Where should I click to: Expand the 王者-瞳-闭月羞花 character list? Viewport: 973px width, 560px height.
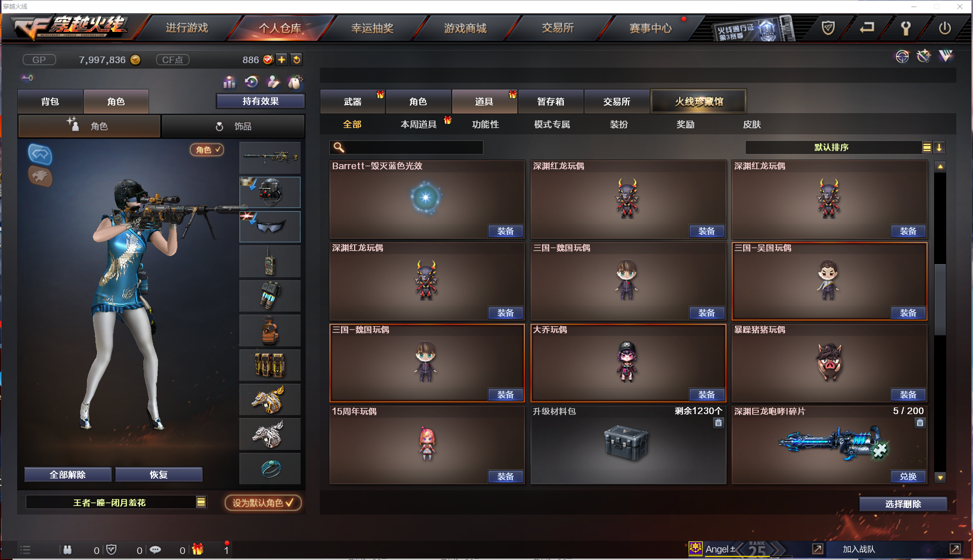click(201, 502)
